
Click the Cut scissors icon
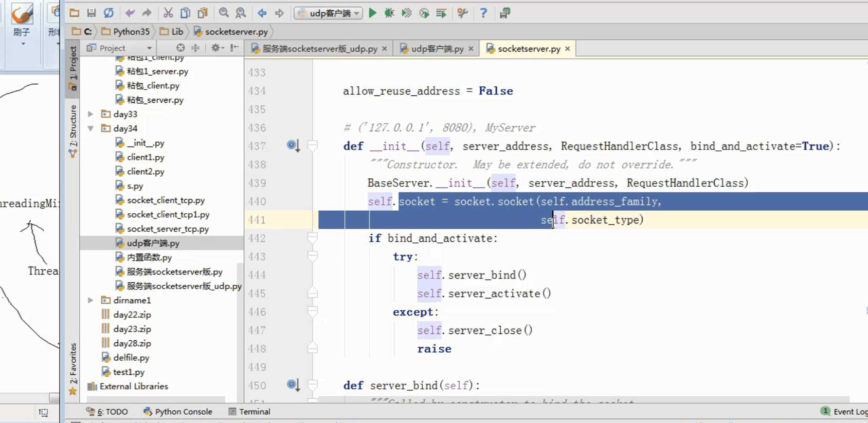[x=168, y=13]
